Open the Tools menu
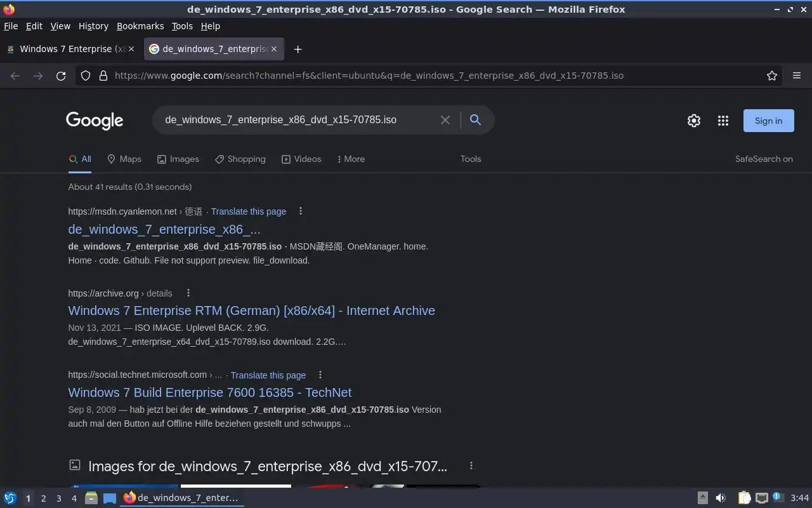812x508 pixels. point(182,26)
